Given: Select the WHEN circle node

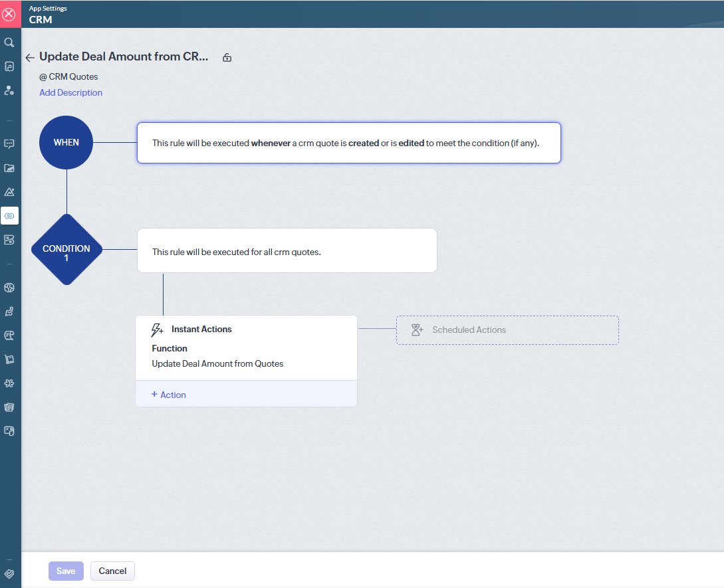Looking at the screenshot, I should tap(66, 142).
